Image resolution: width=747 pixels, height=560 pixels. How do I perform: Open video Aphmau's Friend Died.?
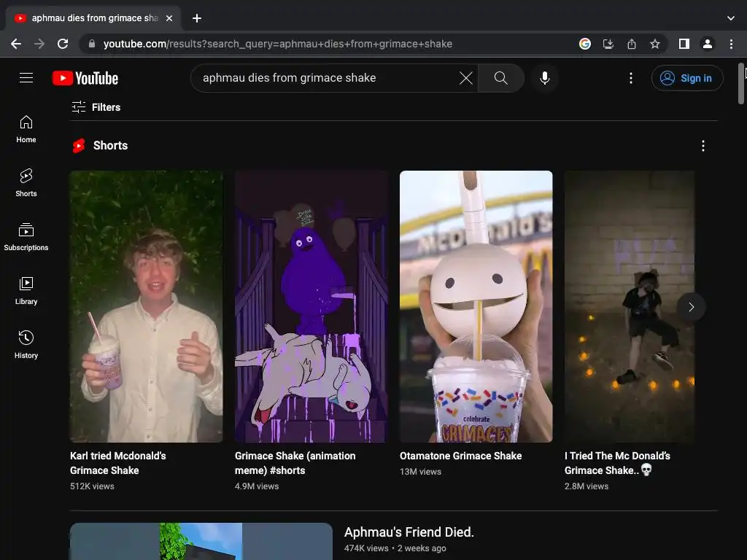[x=409, y=532]
